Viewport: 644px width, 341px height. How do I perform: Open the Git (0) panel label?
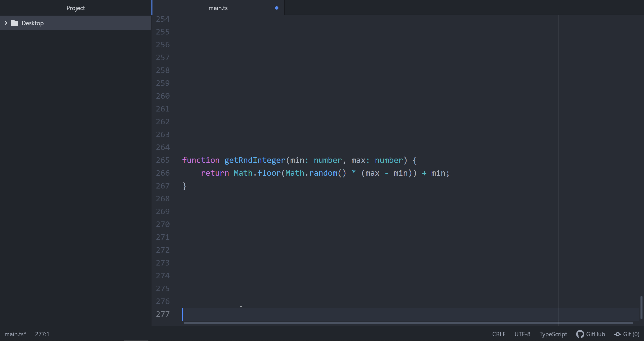631,334
